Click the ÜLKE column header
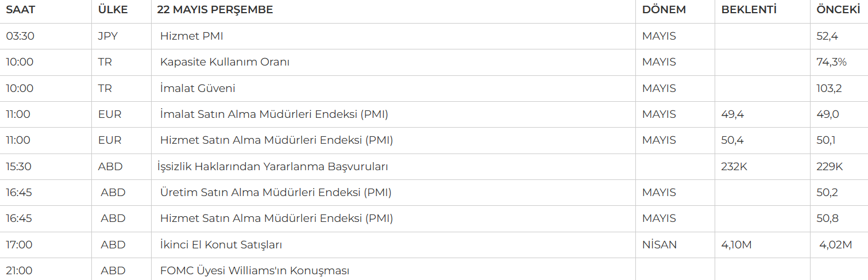Image resolution: width=868 pixels, height=280 pixels. [x=113, y=10]
